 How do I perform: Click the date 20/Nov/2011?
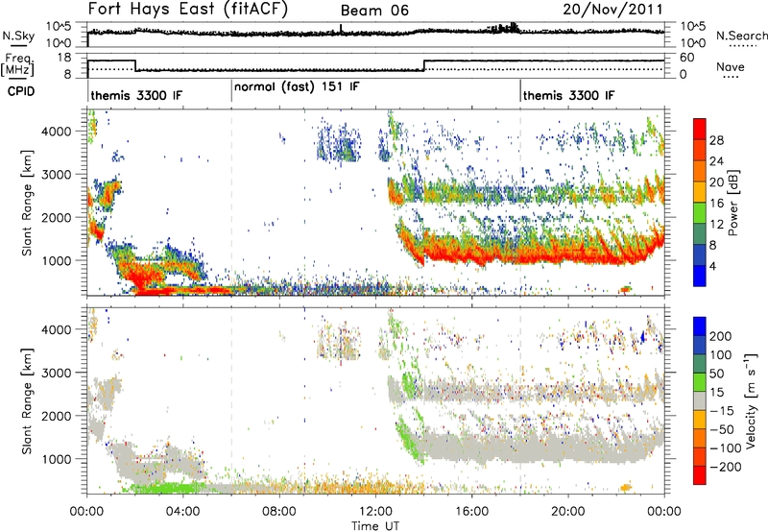pos(612,9)
